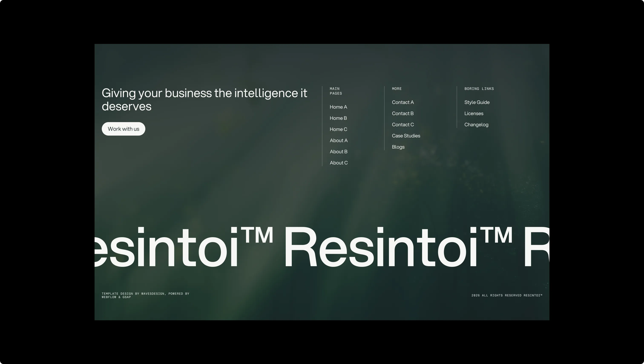Click the template design credit text
This screenshot has height=364, width=644.
[x=145, y=295]
